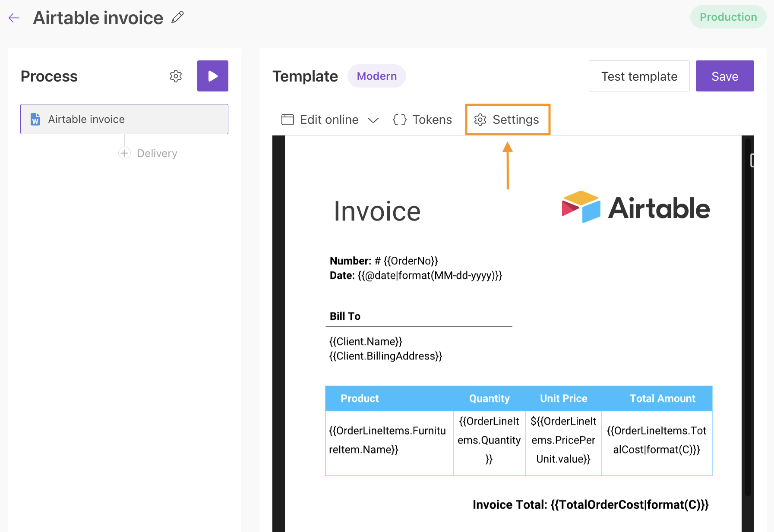Select the Airtable invoice template item
This screenshot has width=774, height=532.
(x=124, y=119)
